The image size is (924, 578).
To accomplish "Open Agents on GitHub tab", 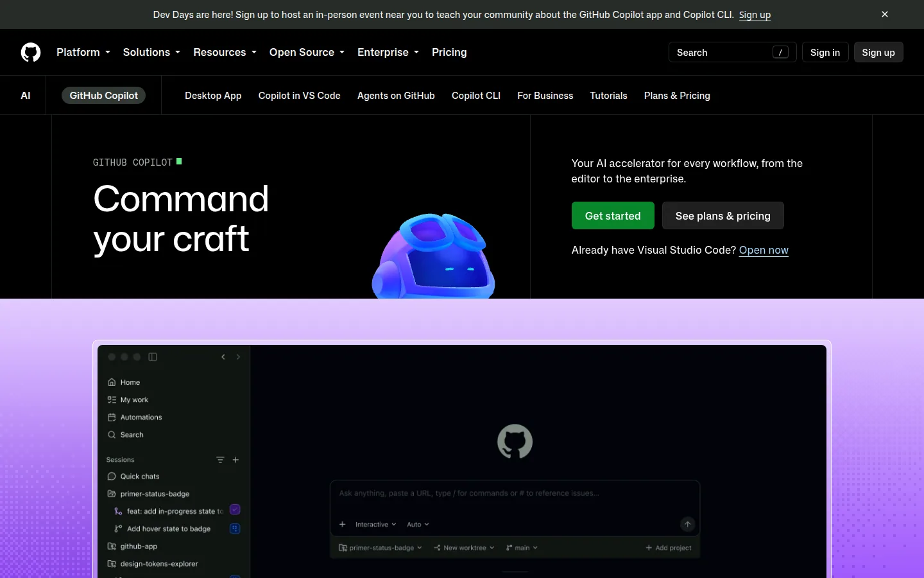I will (x=396, y=96).
